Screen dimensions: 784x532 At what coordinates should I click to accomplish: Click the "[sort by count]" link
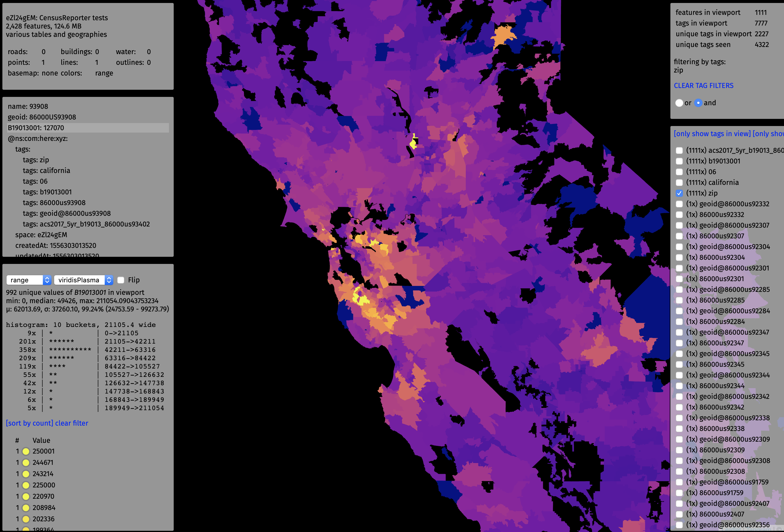29,423
